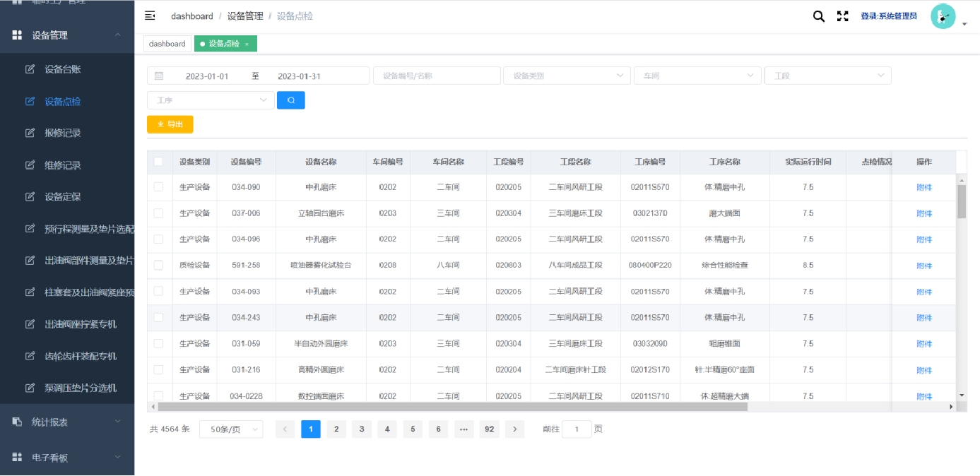
Task: Check the row checkbox for equipment 034-090
Action: (x=159, y=187)
